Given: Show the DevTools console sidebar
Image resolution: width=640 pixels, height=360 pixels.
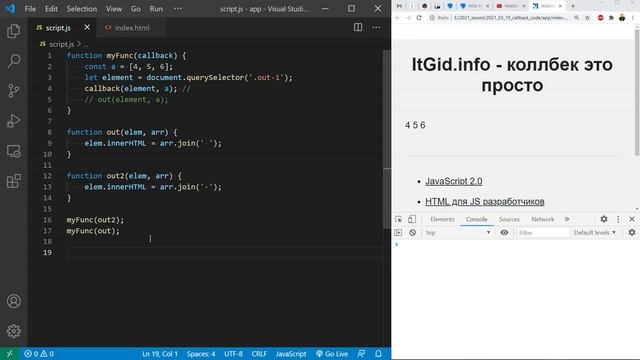Looking at the screenshot, I should pyautogui.click(x=398, y=232).
